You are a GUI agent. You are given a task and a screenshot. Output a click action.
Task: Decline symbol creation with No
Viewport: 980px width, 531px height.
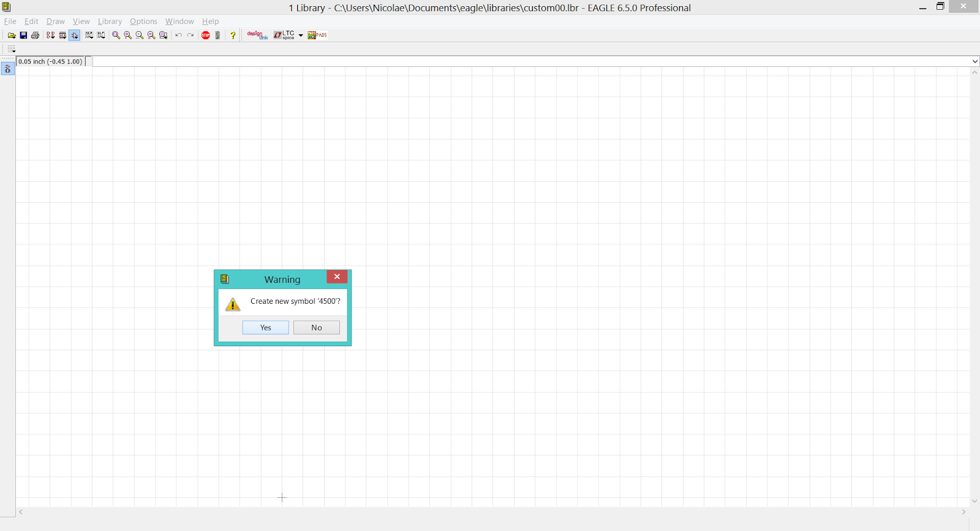tap(317, 328)
